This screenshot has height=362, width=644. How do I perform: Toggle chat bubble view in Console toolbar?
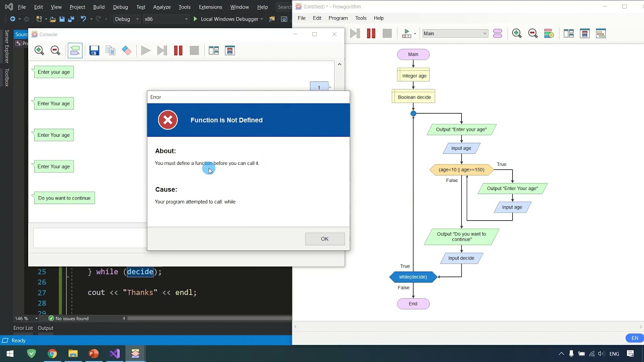(x=75, y=50)
